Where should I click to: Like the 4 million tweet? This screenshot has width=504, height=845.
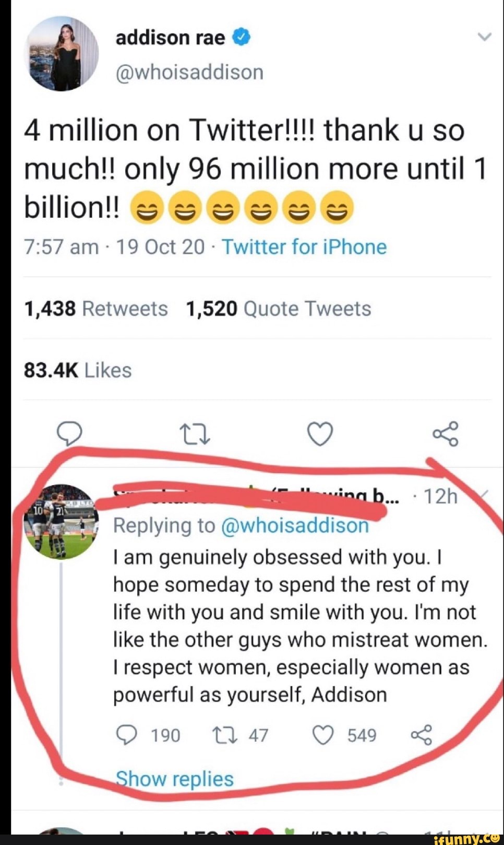pyautogui.click(x=320, y=434)
